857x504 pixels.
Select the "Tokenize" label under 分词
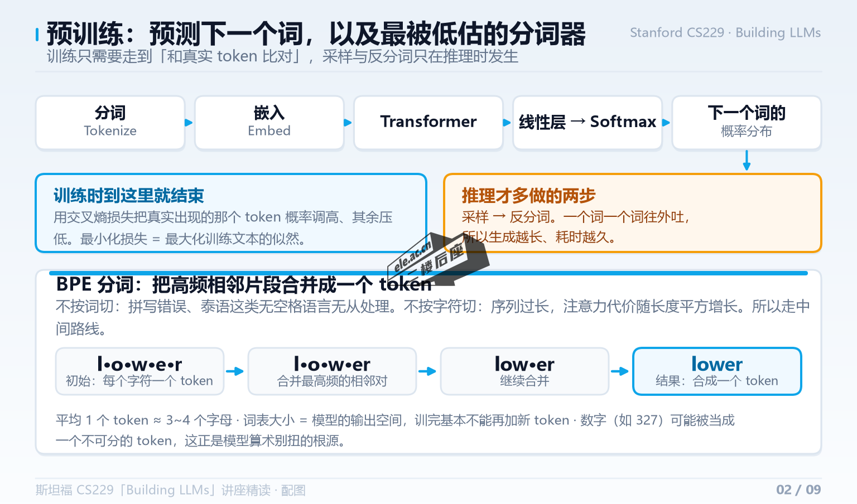(x=110, y=130)
